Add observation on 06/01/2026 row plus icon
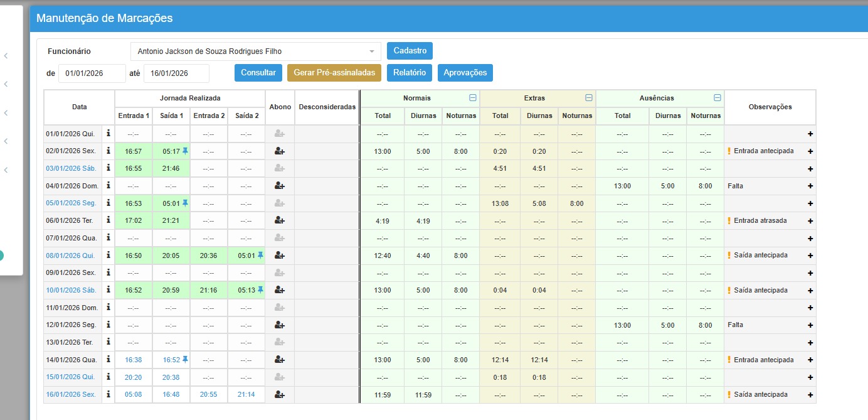868x420 pixels. [x=810, y=221]
